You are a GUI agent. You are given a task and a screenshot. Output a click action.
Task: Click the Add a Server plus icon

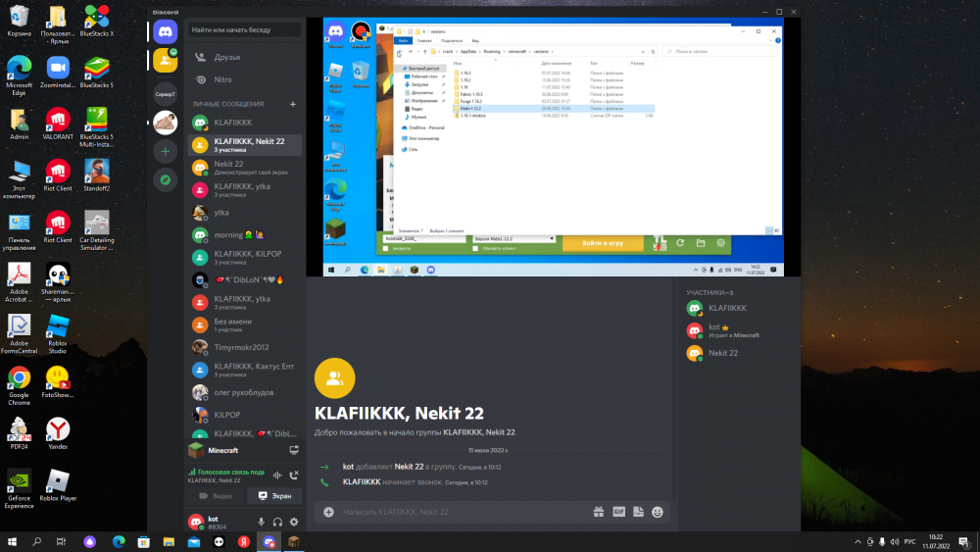[x=165, y=151]
